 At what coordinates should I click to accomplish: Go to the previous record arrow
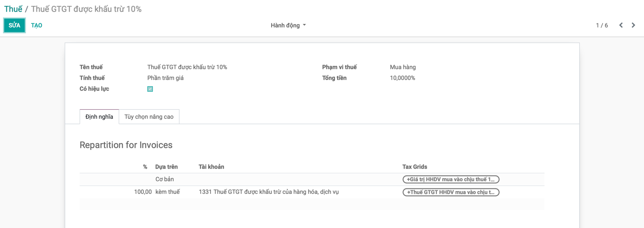621,25
